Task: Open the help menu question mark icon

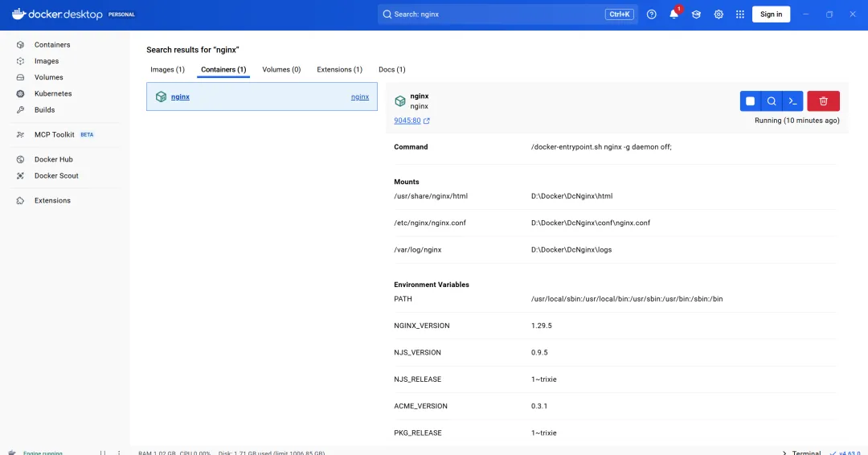Action: click(652, 14)
